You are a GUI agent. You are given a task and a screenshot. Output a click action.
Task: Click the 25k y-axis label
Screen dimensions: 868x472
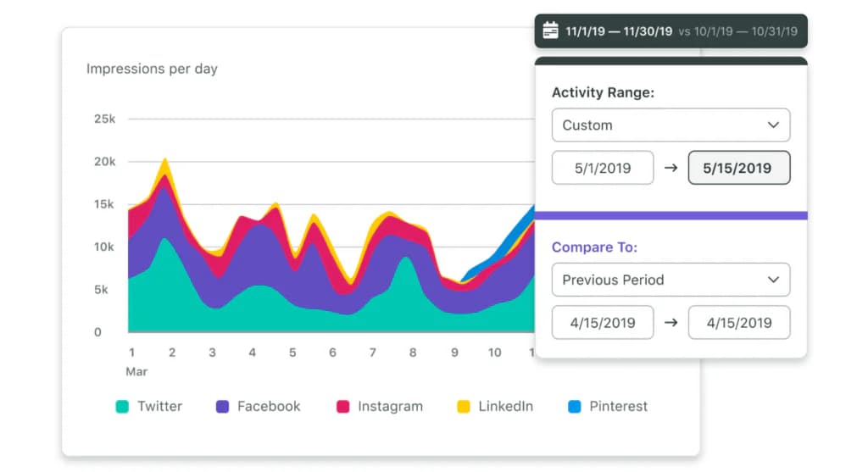pos(104,119)
